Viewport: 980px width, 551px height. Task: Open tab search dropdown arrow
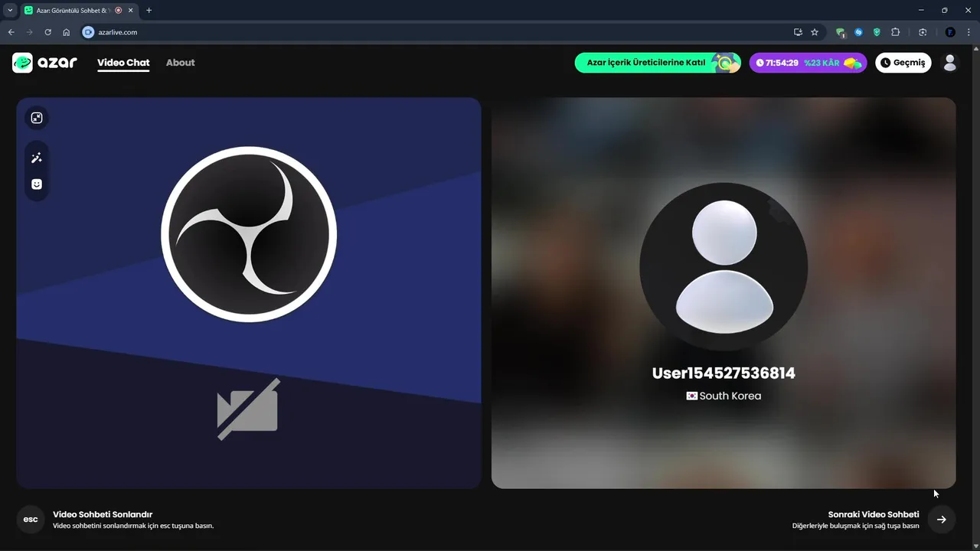10,10
